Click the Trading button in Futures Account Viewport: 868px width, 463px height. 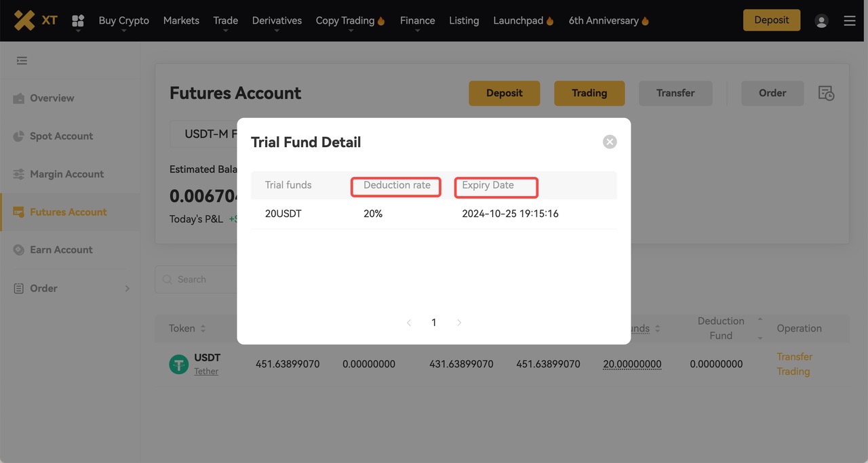point(589,94)
